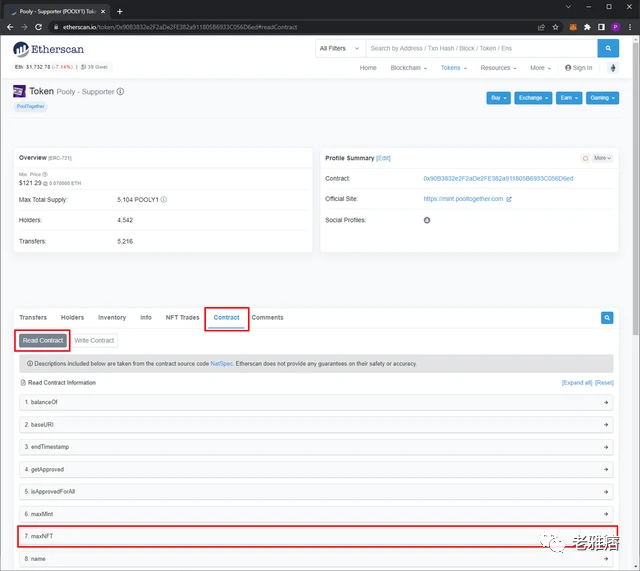This screenshot has width=640, height=571.
Task: Open the Resources menu
Action: click(x=498, y=68)
